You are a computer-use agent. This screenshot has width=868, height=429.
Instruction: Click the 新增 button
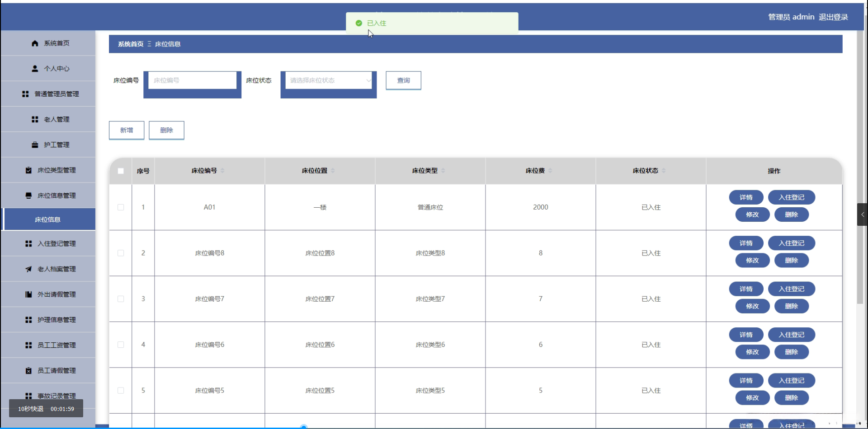click(x=127, y=130)
